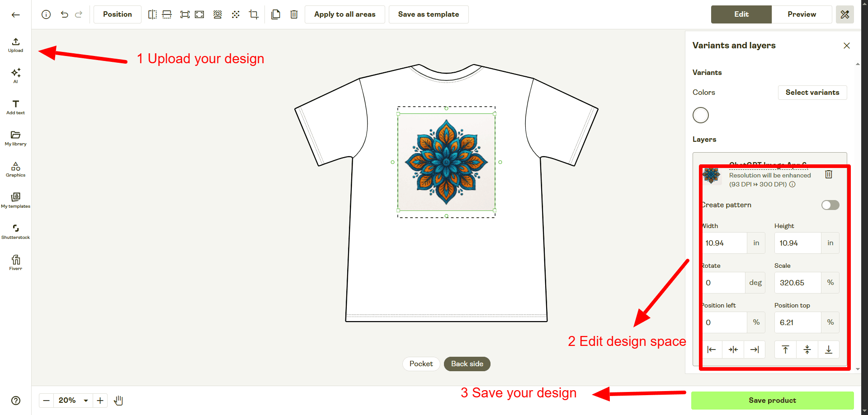Open the Position dropdown menu

pos(117,14)
